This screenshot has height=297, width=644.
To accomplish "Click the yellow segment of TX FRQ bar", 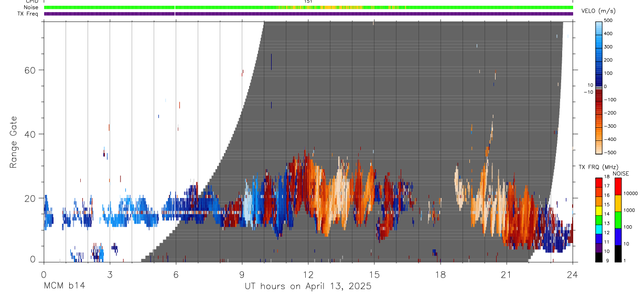I will click(x=599, y=211).
